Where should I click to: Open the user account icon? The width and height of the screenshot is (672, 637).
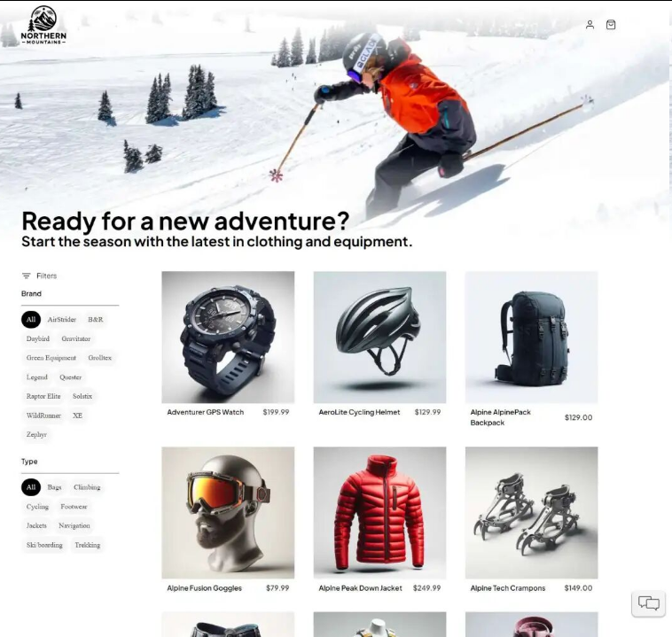[590, 25]
